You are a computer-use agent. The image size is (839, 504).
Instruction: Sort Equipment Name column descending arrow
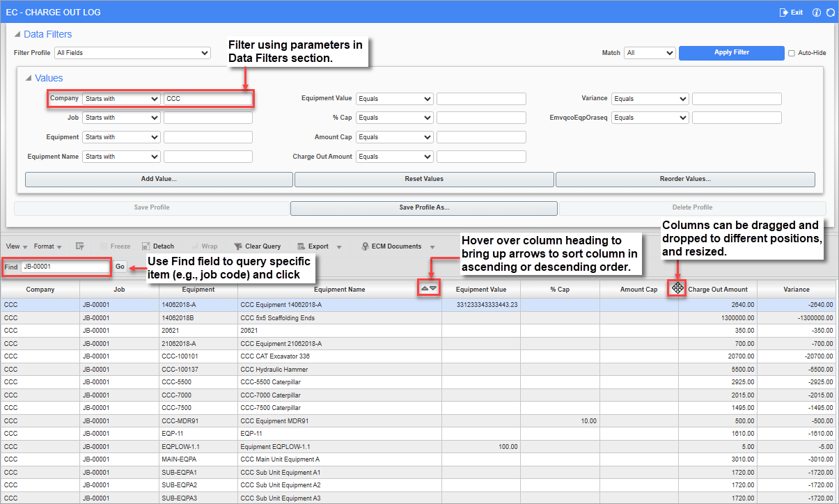pyautogui.click(x=433, y=289)
